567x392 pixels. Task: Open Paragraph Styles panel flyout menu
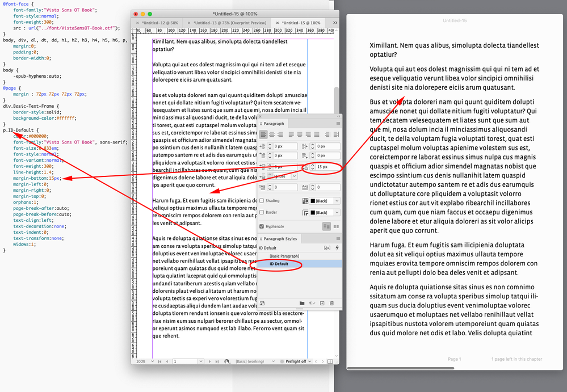(338, 239)
